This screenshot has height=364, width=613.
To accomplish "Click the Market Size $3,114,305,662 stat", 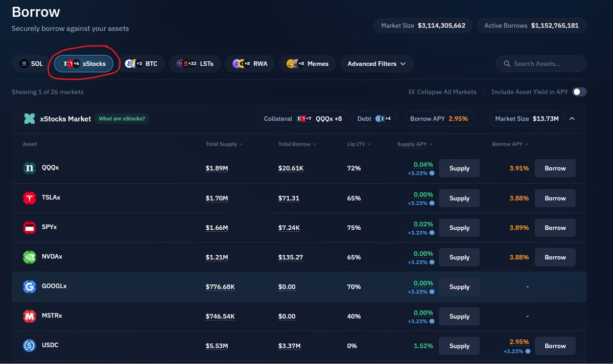I will (x=423, y=26).
